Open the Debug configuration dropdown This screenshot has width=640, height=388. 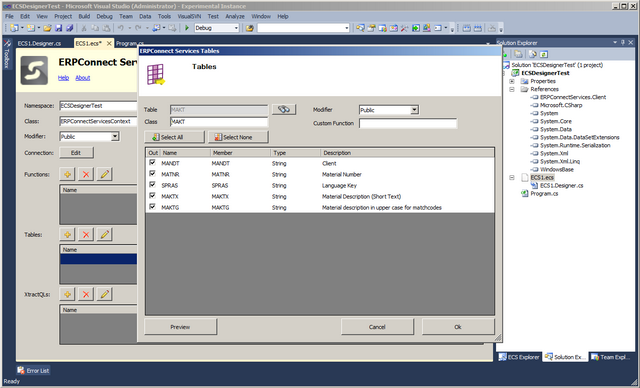[x=236, y=28]
